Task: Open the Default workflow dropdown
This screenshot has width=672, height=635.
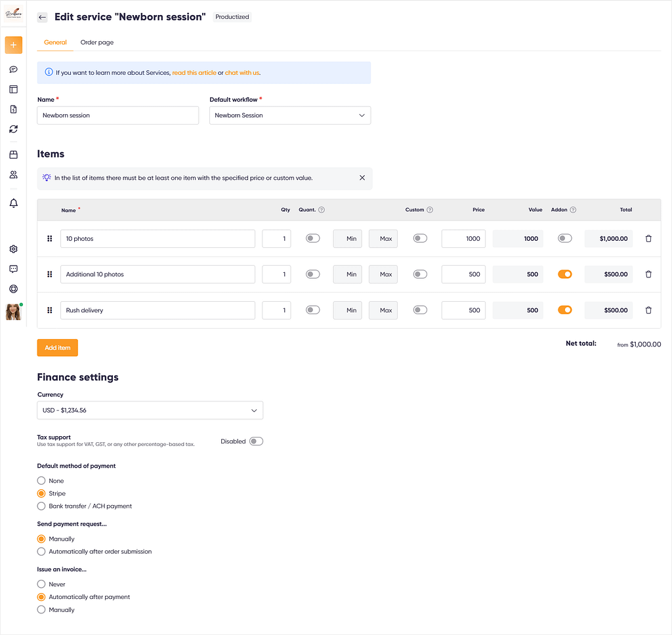Action: coord(290,115)
